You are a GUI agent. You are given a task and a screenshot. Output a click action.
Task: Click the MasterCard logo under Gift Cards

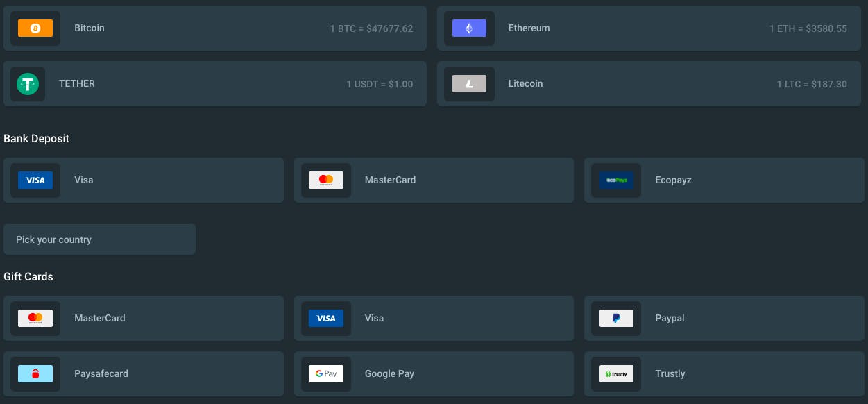35,319
